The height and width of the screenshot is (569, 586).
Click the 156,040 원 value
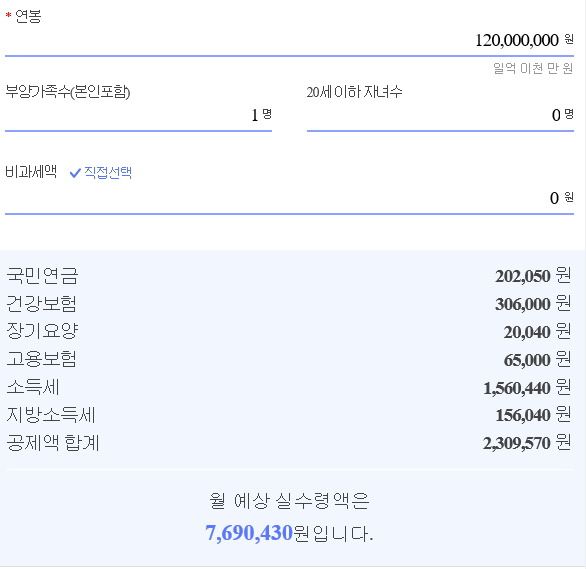[533, 415]
